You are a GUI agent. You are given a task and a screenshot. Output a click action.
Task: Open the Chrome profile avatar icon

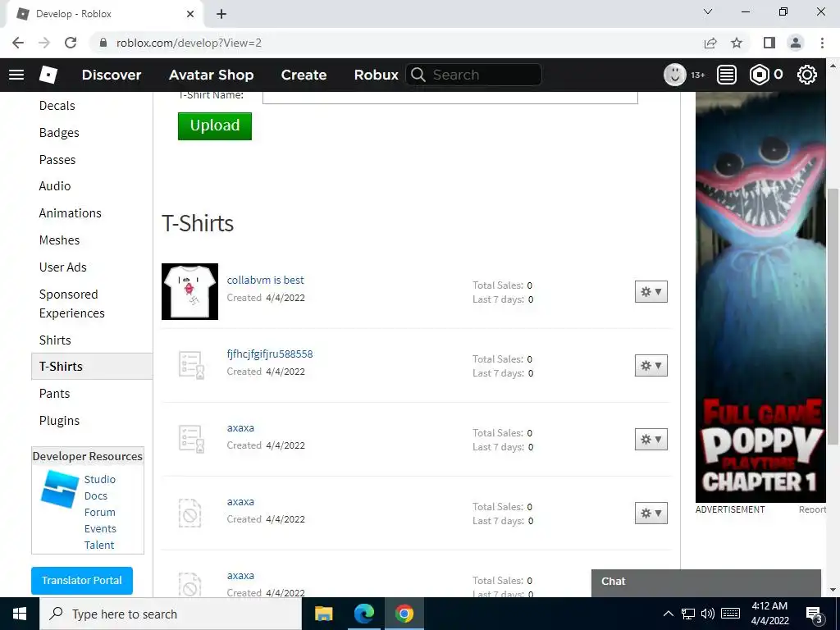click(x=796, y=43)
